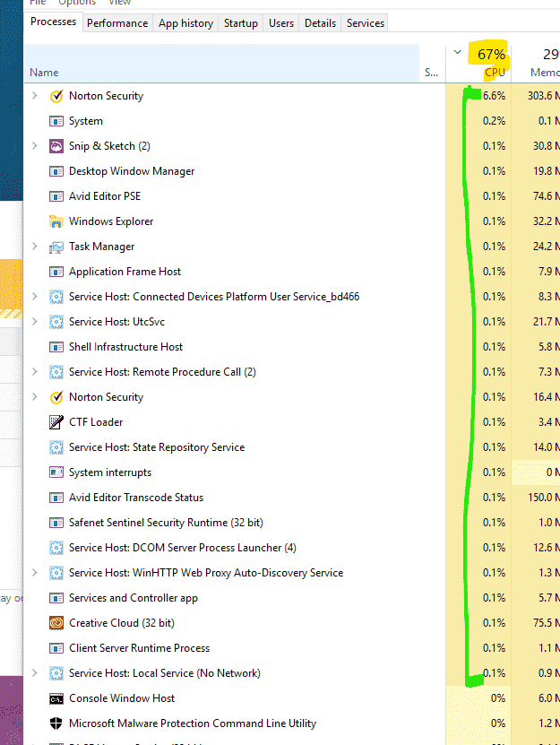The height and width of the screenshot is (745, 560).
Task: Expand the Task Manager process row
Action: [x=35, y=247]
